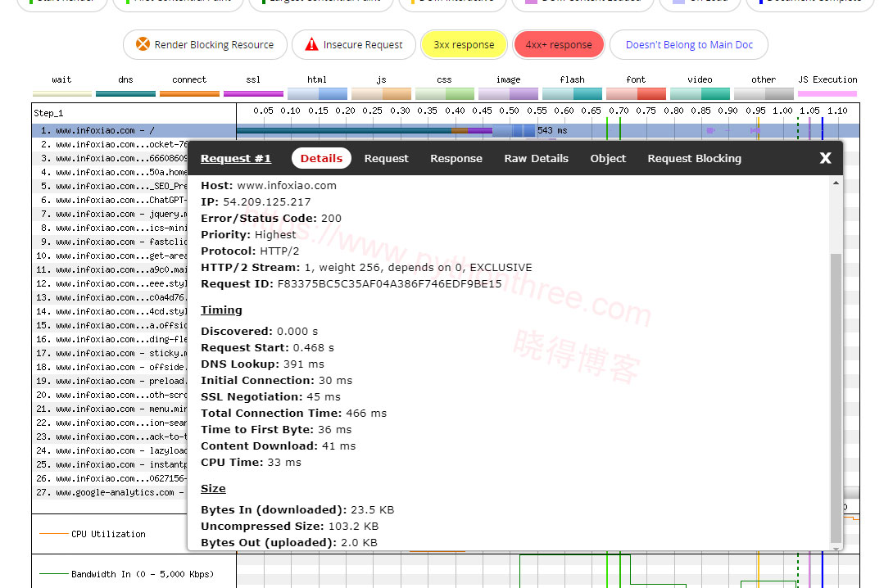Close the Request #1 details popup
Image resolution: width=893 pixels, height=588 pixels.
pyautogui.click(x=825, y=158)
